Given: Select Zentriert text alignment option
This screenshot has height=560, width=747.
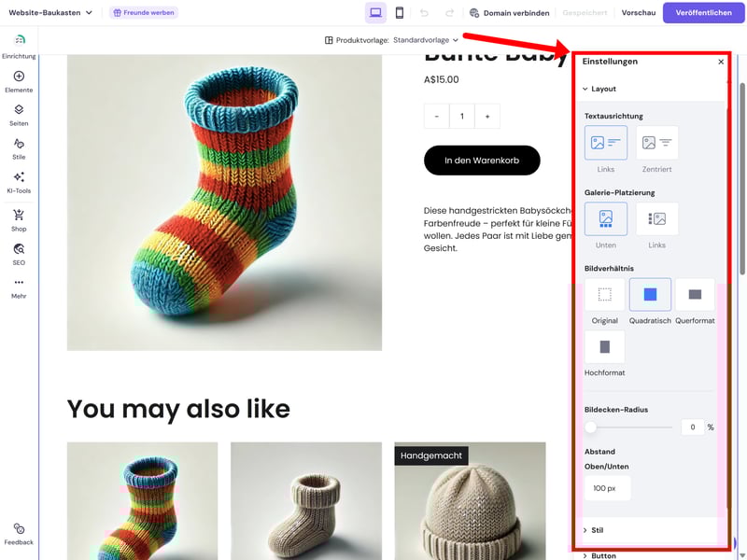Looking at the screenshot, I should [x=656, y=143].
